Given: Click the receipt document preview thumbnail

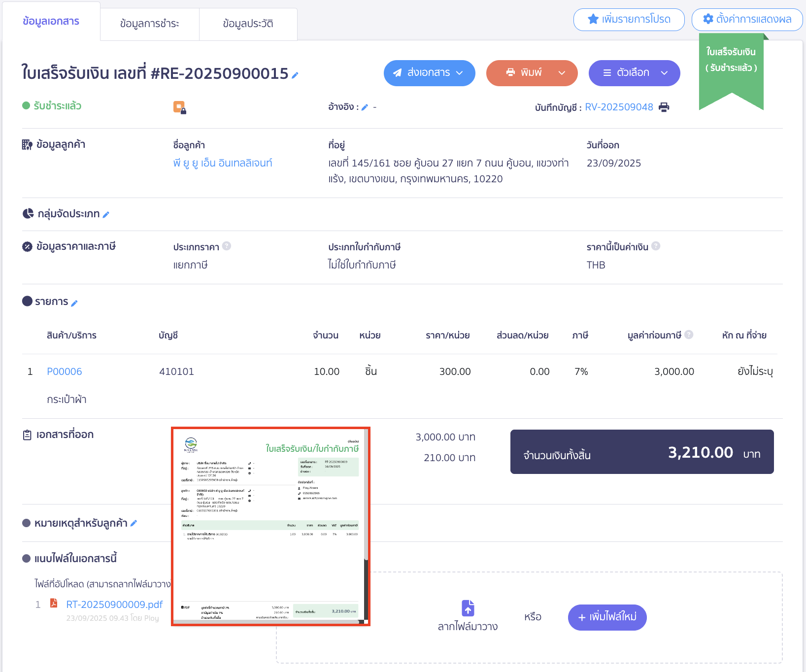Looking at the screenshot, I should pyautogui.click(x=270, y=526).
